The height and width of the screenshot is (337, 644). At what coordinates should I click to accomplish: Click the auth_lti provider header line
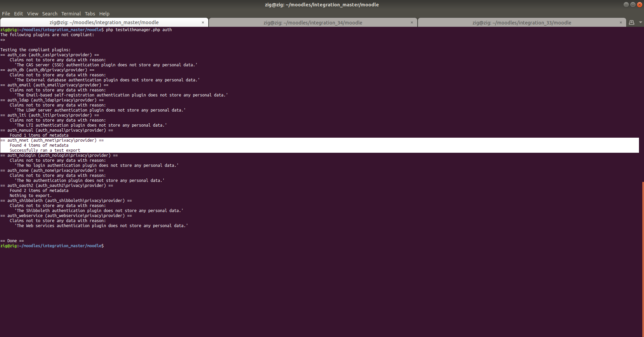(50, 115)
